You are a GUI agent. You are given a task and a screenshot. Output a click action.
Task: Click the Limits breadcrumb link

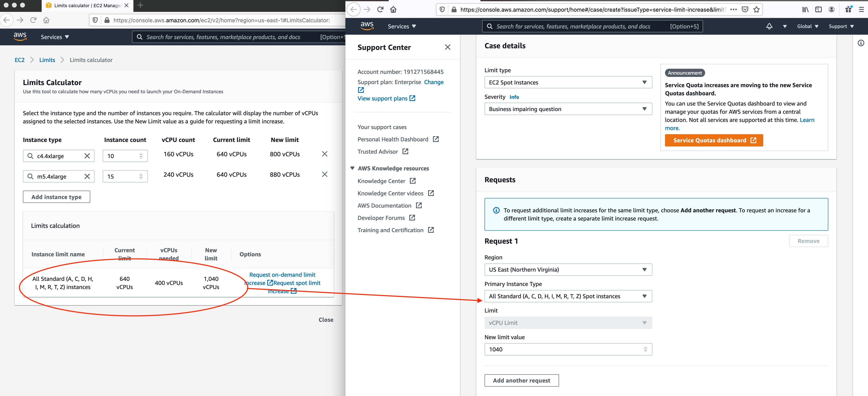coord(47,60)
